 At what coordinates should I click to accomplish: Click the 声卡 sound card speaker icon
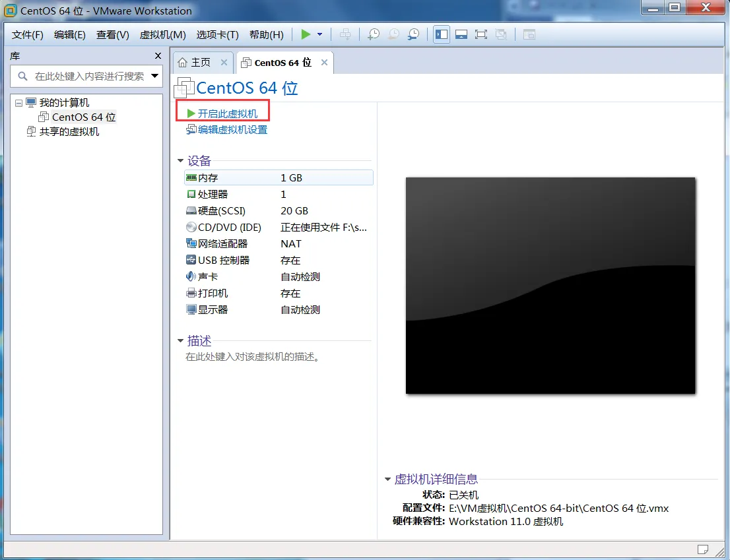tap(191, 276)
